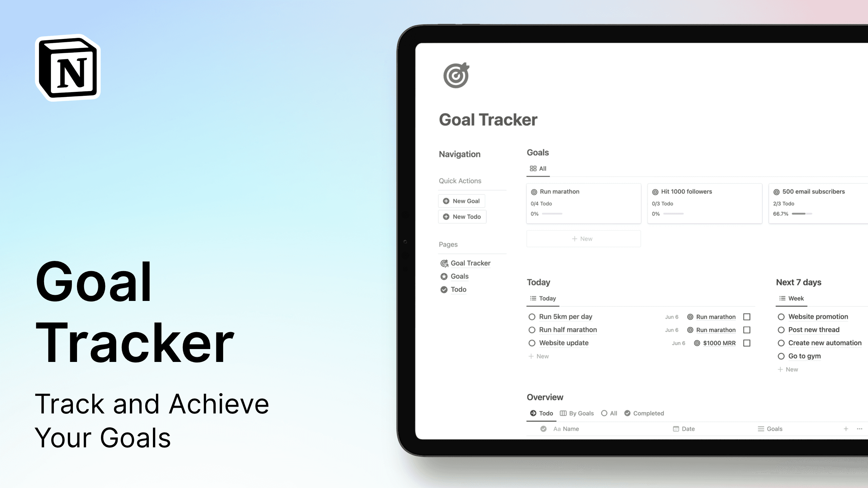Click the New button under Run marathon

tap(583, 238)
